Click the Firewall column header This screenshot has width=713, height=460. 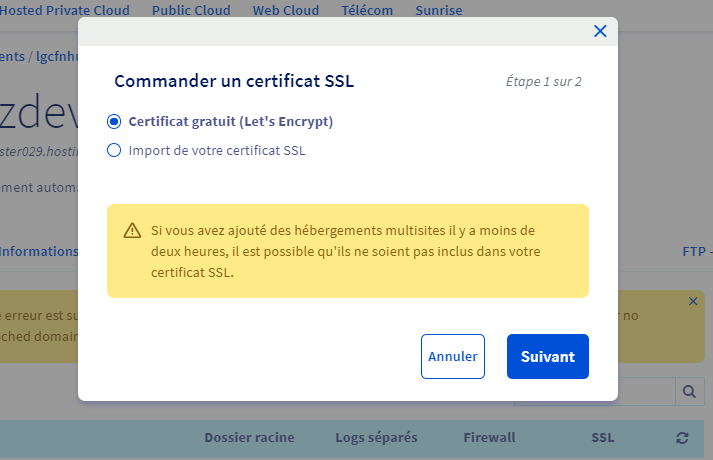click(x=489, y=438)
